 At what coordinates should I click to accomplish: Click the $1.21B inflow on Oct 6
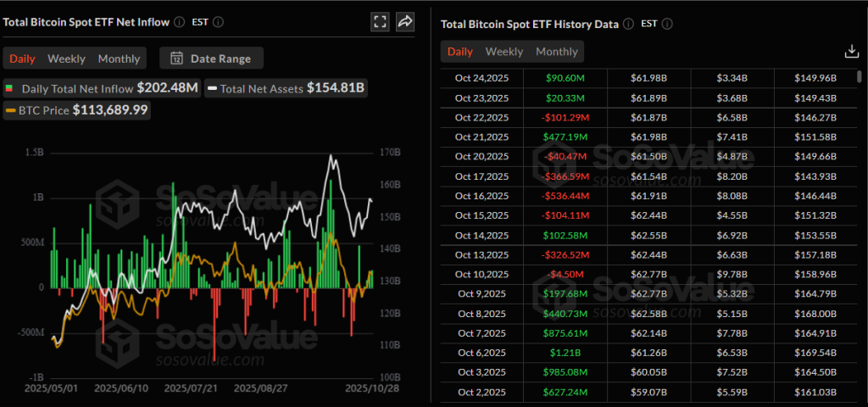[564, 352]
